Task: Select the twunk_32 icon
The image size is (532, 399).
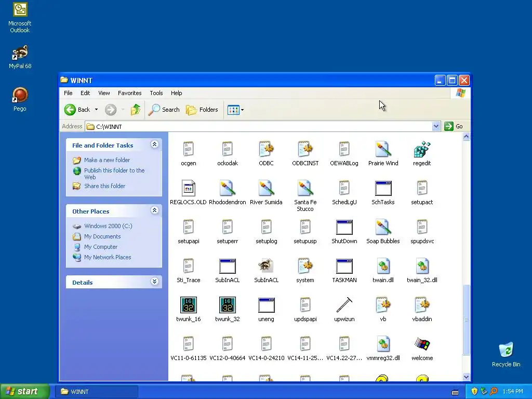Action: point(228,305)
